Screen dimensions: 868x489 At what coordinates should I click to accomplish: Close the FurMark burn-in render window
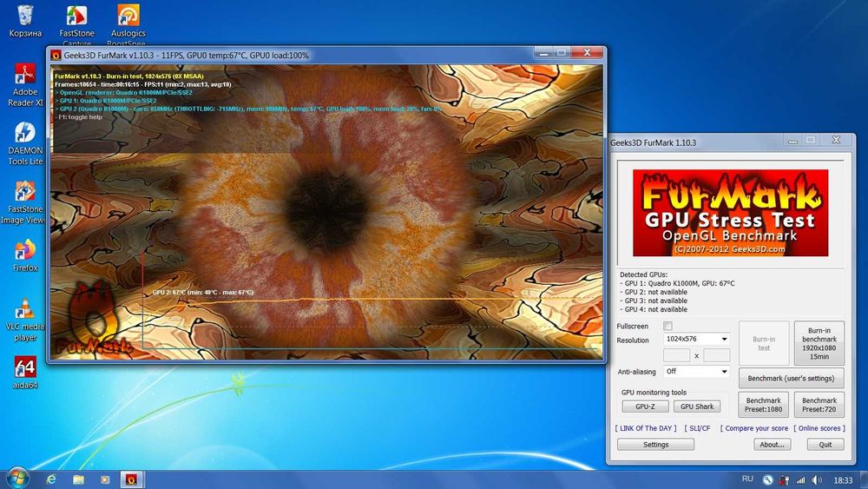586,53
